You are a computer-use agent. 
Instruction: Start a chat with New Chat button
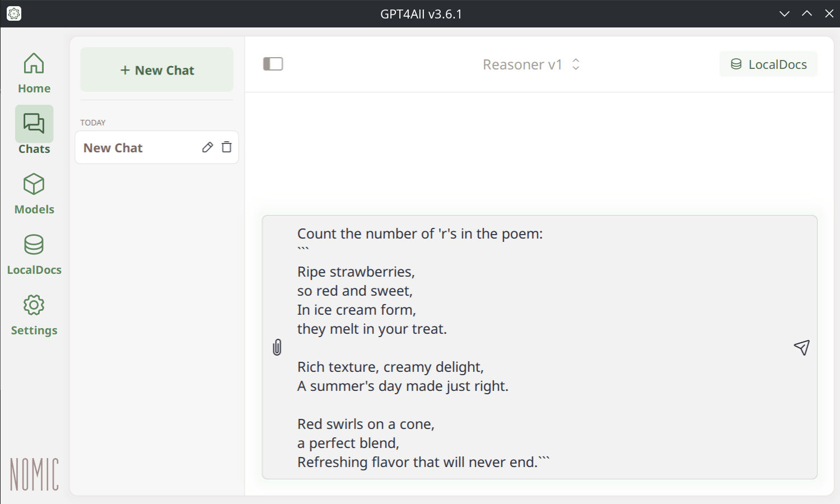click(x=157, y=70)
